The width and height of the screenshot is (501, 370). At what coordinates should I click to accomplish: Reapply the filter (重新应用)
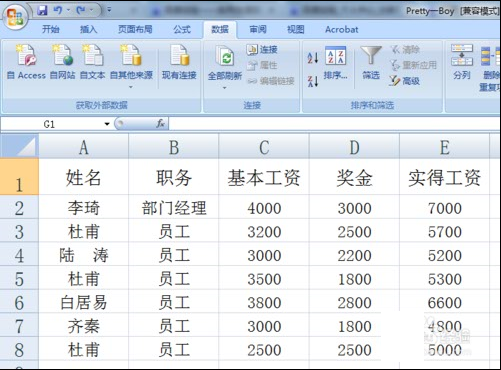coord(413,65)
